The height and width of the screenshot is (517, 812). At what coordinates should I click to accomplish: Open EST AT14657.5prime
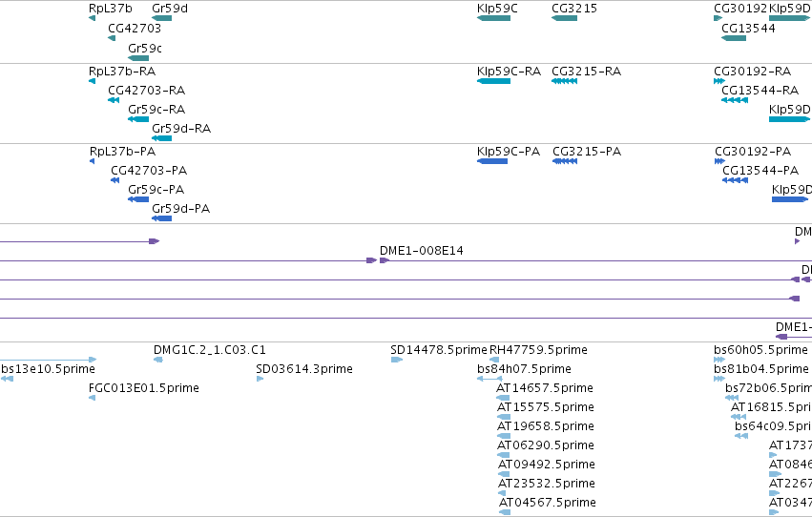503,399
